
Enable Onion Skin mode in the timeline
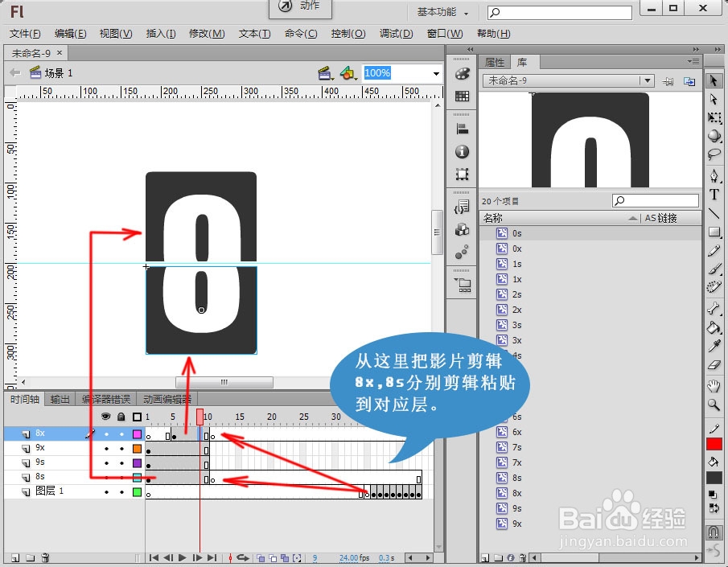[x=261, y=557]
